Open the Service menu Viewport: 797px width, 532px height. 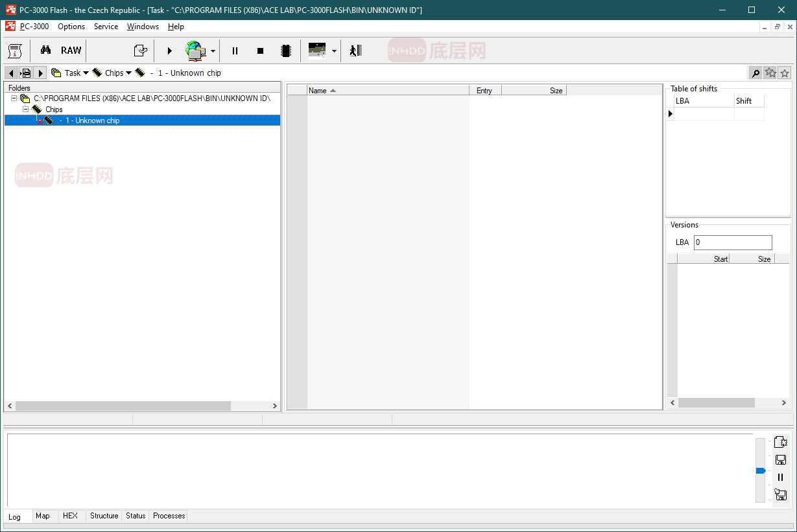pyautogui.click(x=106, y=27)
